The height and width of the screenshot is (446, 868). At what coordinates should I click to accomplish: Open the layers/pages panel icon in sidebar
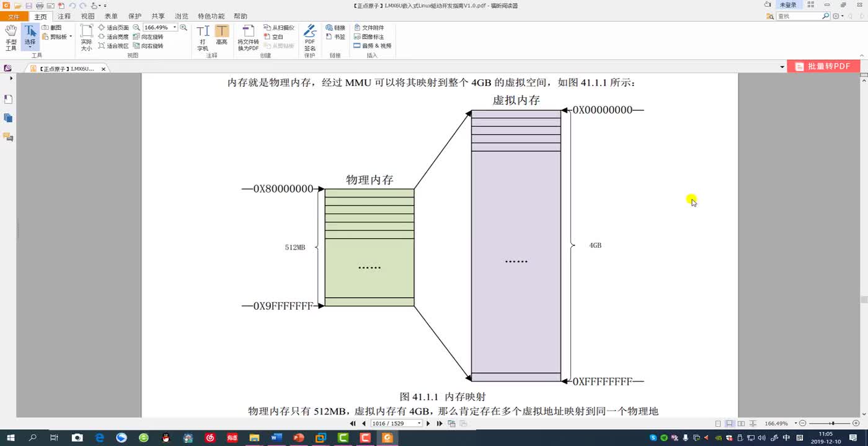8,118
